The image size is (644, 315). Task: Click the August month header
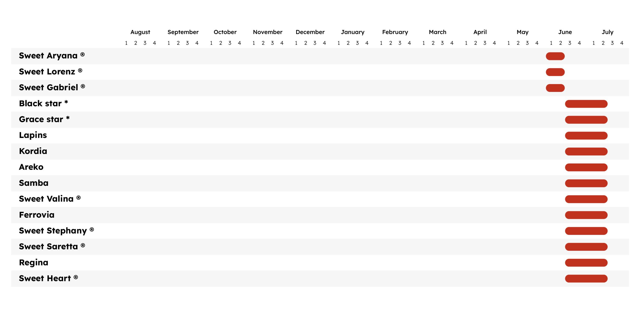(x=140, y=32)
